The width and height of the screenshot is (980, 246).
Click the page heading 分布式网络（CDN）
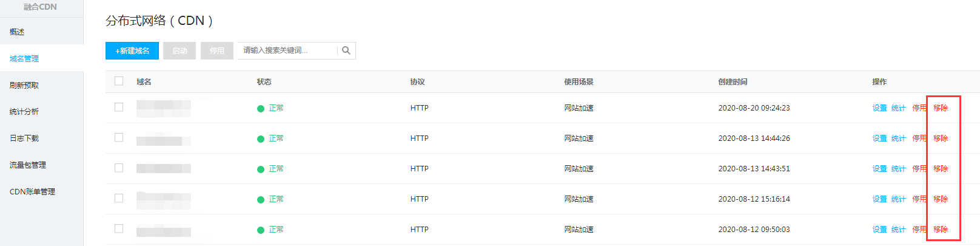159,21
